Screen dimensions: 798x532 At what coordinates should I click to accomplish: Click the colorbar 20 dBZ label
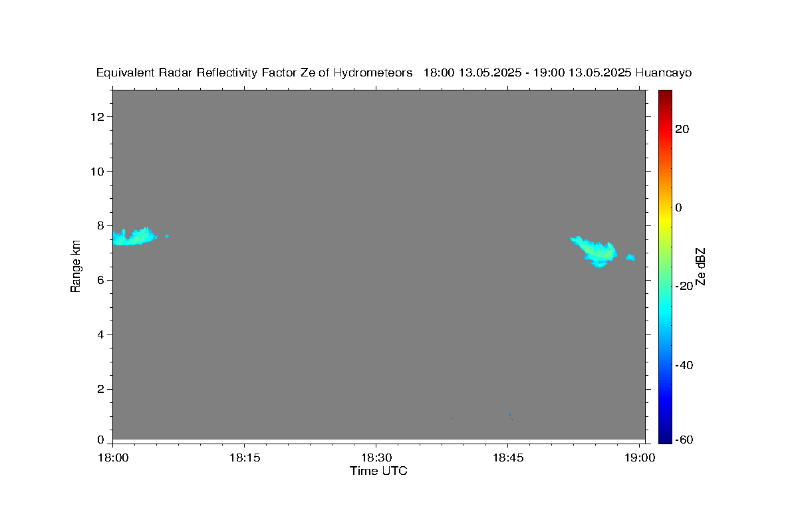682,129
